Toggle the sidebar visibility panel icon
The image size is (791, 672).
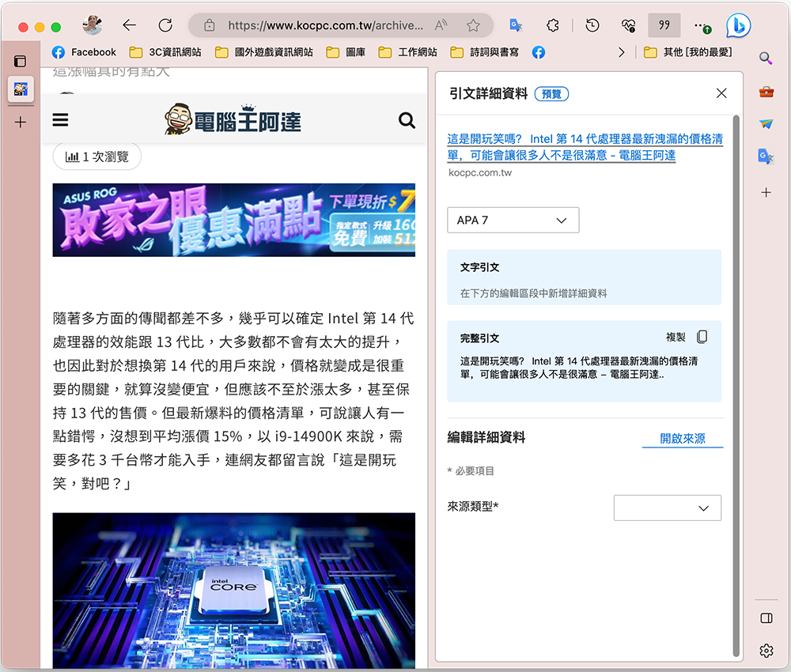coord(766,618)
